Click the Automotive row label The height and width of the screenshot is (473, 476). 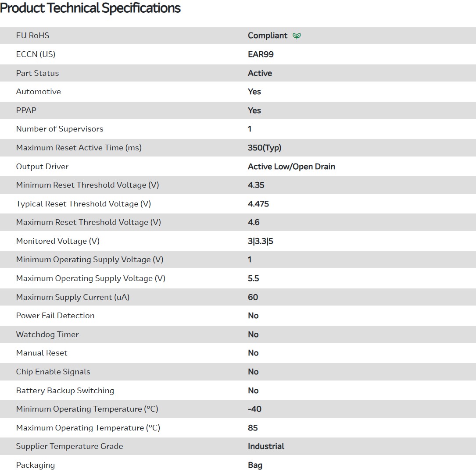coord(39,92)
